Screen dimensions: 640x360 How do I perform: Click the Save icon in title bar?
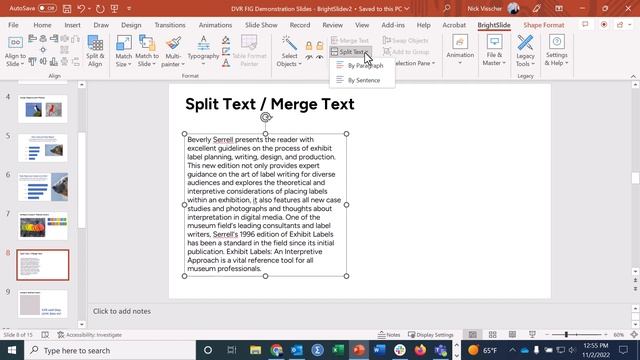[x=67, y=9]
